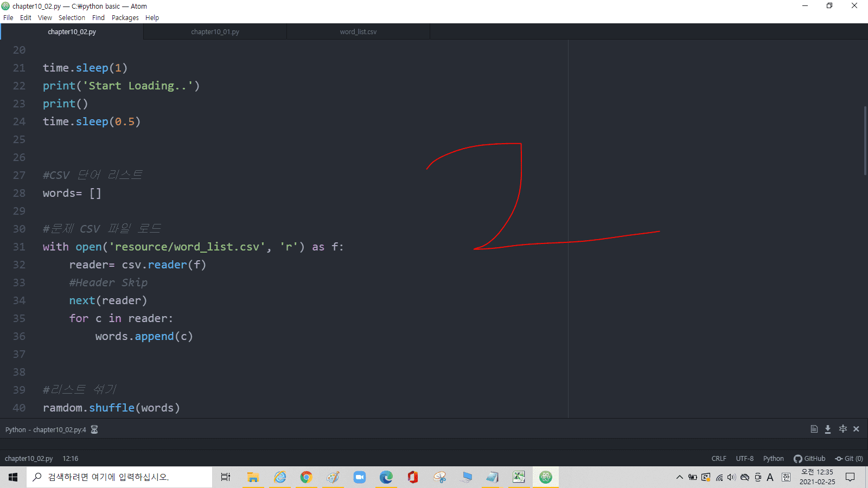Click the code line 'next(reader)'

point(108,300)
